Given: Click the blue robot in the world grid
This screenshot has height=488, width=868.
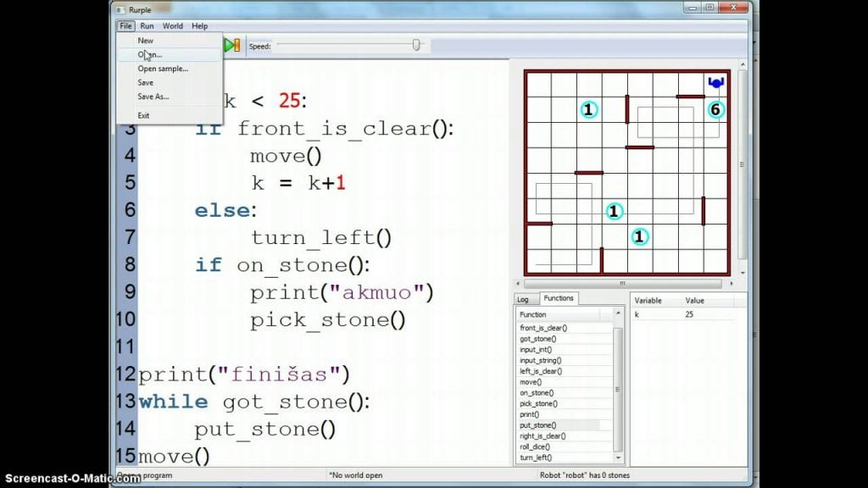Looking at the screenshot, I should pyautogui.click(x=715, y=83).
